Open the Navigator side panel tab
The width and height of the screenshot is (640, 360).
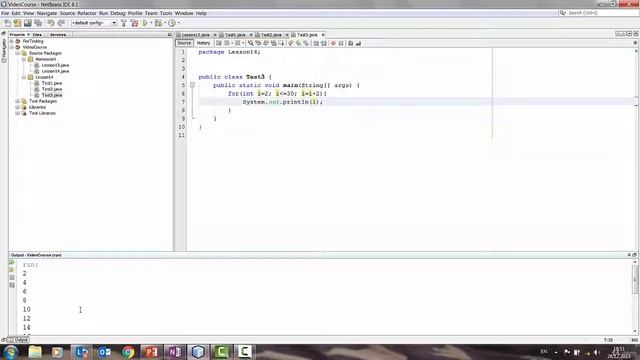[x=4, y=51]
